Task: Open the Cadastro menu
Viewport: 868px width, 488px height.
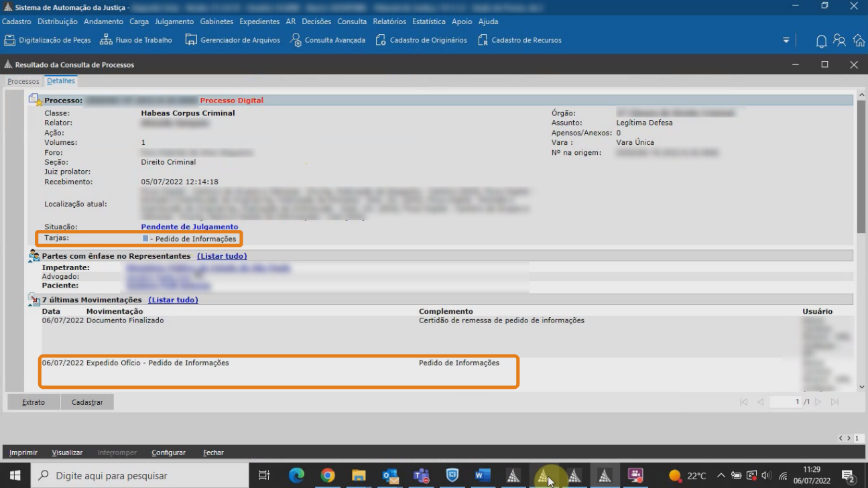Action: tap(17, 21)
